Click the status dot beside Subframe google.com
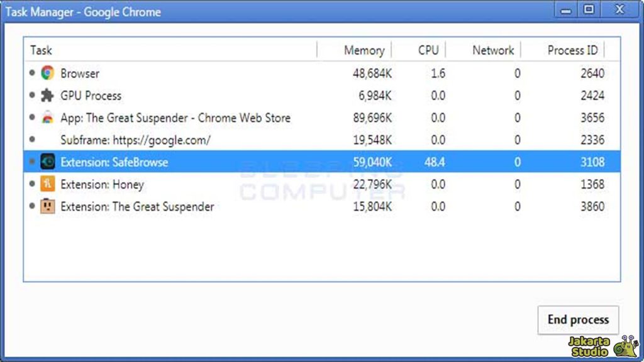Viewport: 644px width, 362px height. tap(31, 140)
